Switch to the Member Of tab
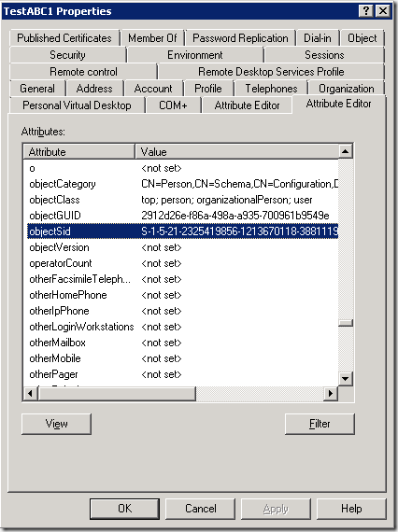This screenshot has height=532, width=398. point(152,38)
